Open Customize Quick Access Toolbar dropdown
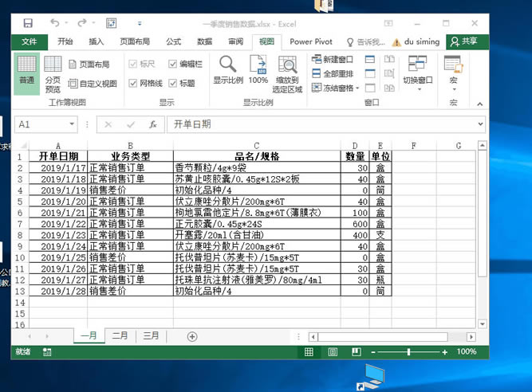This screenshot has width=532, height=392. (140, 23)
